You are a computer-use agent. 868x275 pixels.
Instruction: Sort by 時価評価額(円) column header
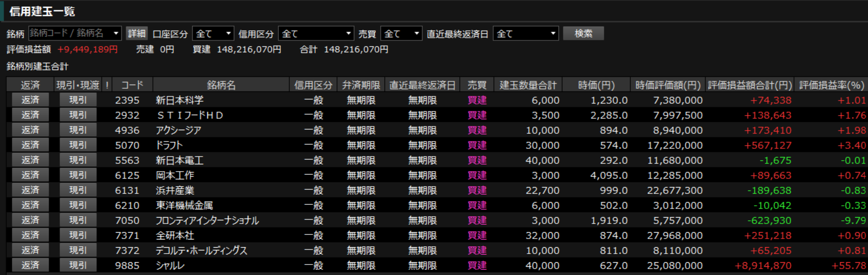pos(667,85)
